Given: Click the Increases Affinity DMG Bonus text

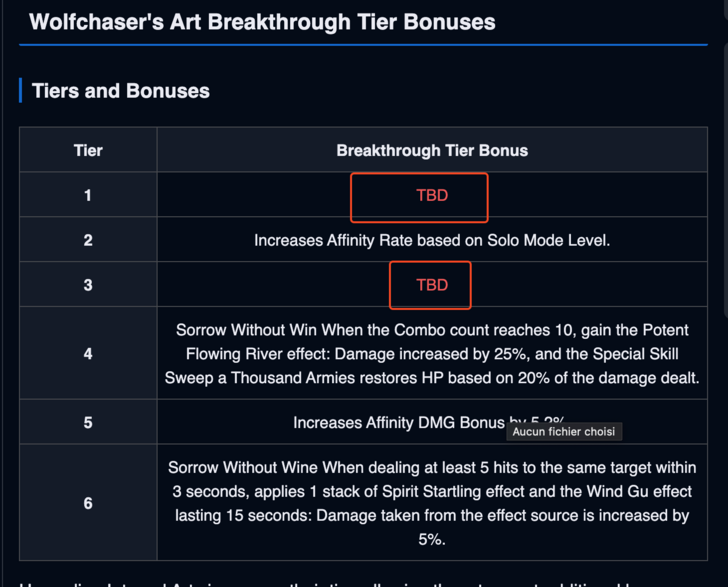Looking at the screenshot, I should tap(400, 423).
